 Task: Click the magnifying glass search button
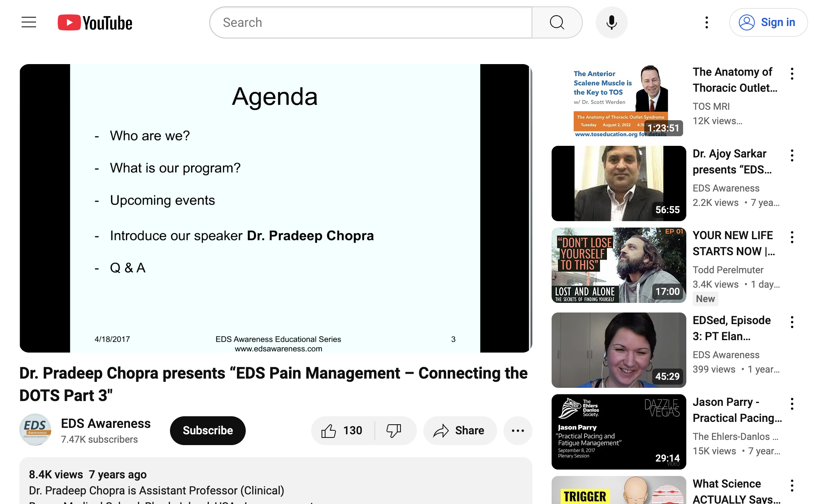click(x=557, y=22)
